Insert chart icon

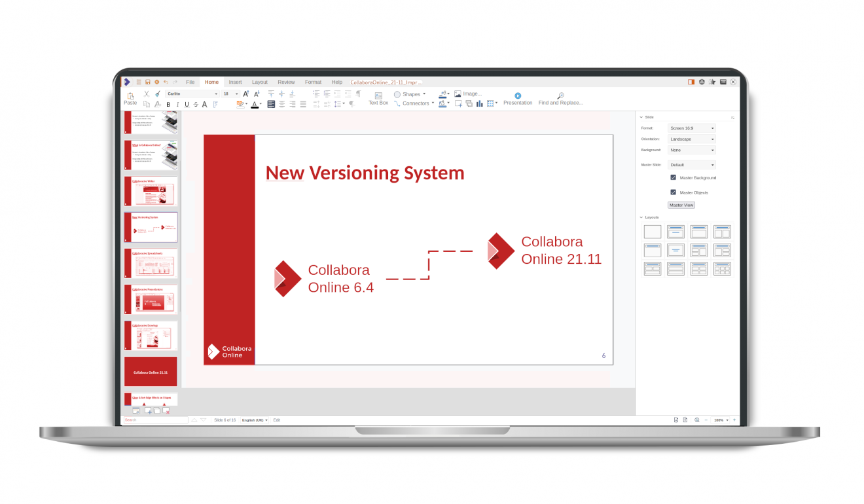coord(480,103)
